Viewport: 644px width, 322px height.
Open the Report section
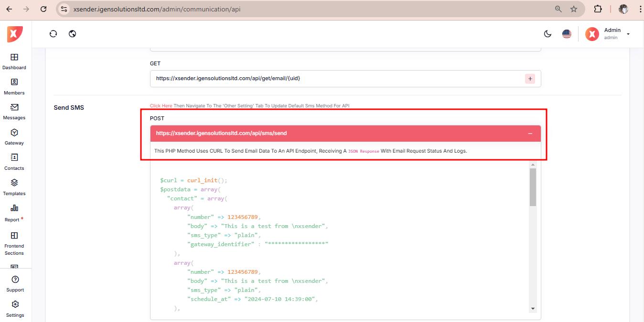14,208
